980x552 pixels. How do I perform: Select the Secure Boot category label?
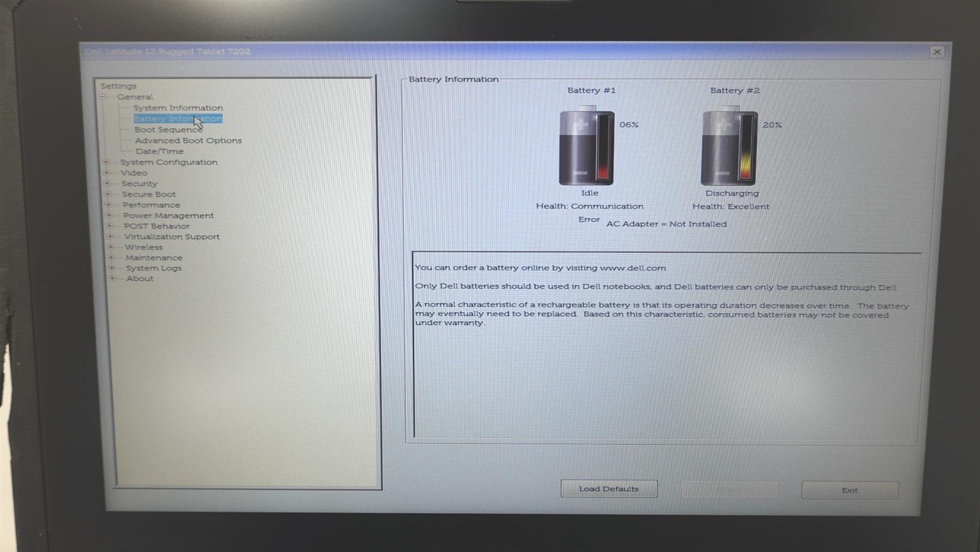point(149,194)
